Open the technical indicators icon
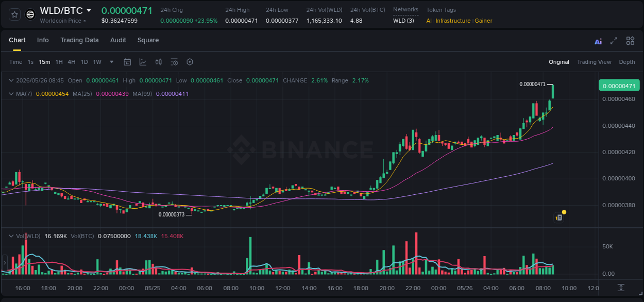The image size is (644, 302). (x=143, y=62)
